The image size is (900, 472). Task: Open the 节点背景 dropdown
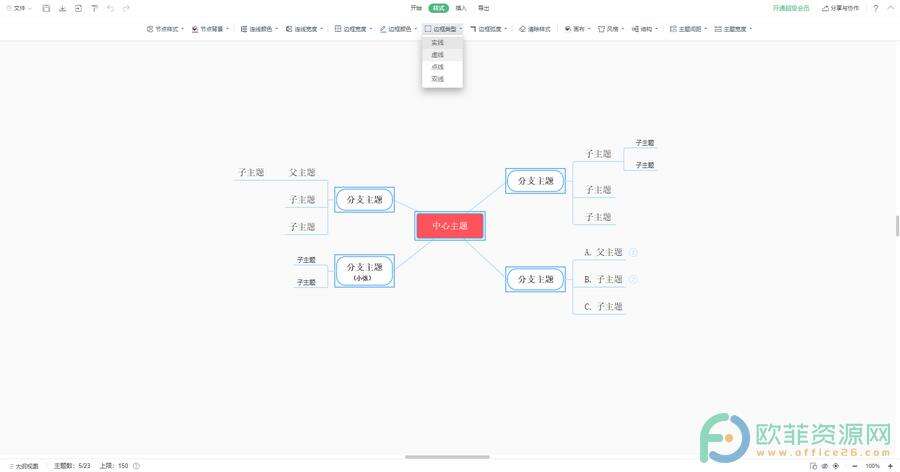click(x=210, y=29)
